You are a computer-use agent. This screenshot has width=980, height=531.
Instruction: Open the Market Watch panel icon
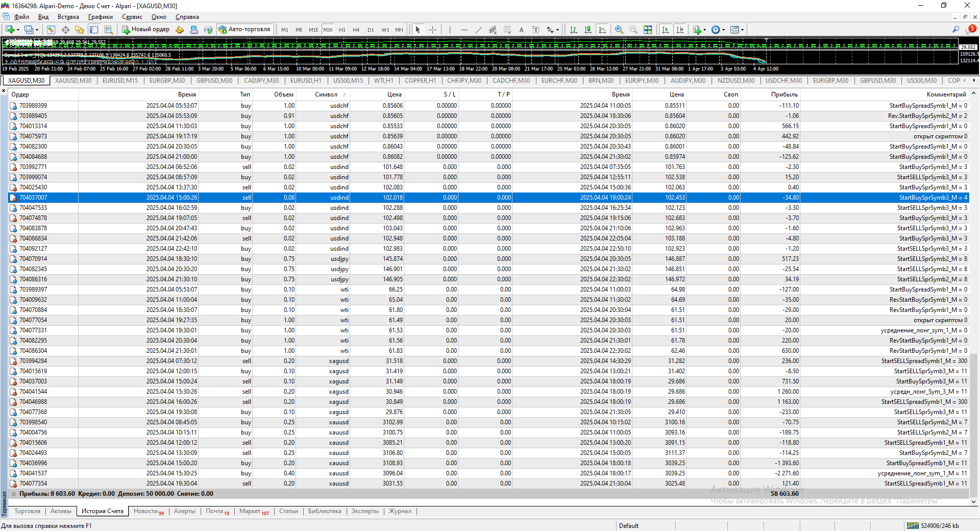point(51,30)
